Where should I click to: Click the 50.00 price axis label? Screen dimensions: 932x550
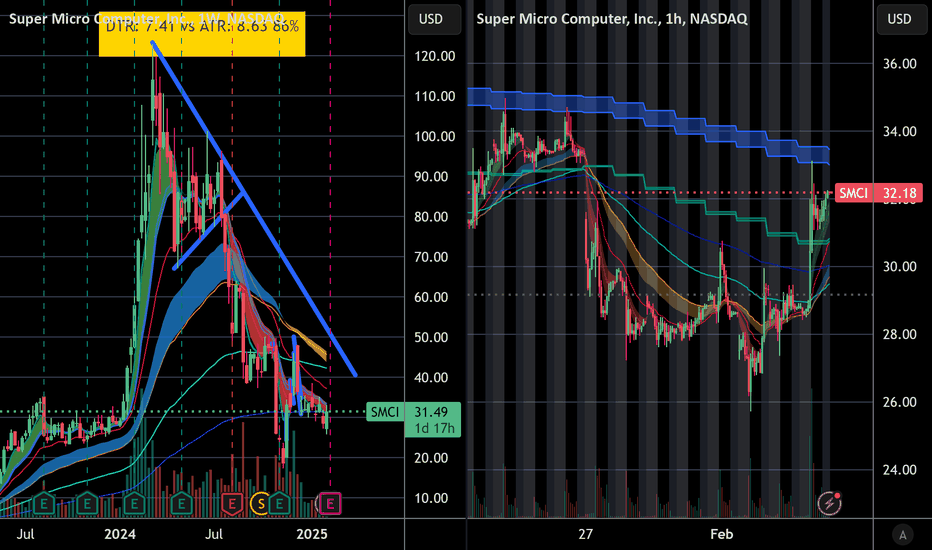click(431, 337)
